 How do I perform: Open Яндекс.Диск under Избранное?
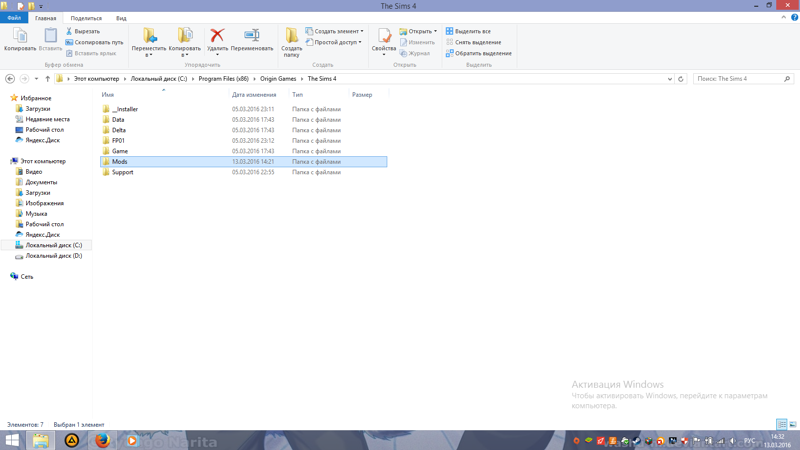[x=37, y=140]
